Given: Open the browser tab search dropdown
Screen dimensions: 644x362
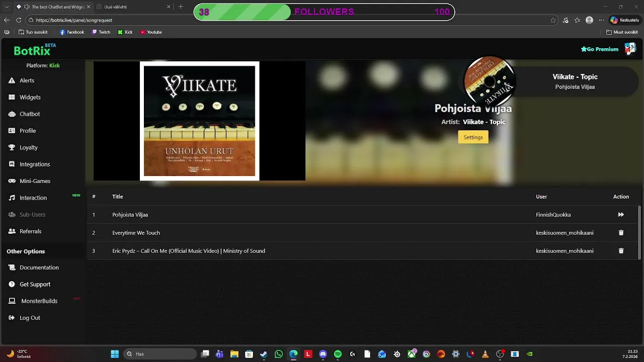Looking at the screenshot, I should pos(7,7).
